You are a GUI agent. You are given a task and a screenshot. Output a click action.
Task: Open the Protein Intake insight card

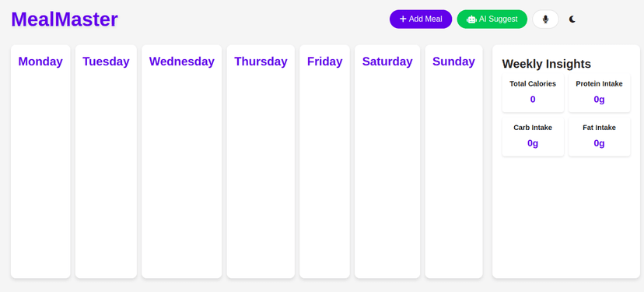click(x=599, y=93)
